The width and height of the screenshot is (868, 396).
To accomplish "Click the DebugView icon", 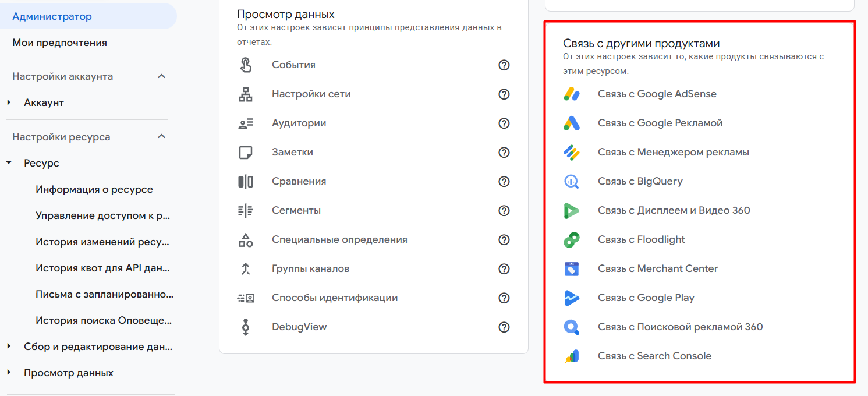I will 246,327.
